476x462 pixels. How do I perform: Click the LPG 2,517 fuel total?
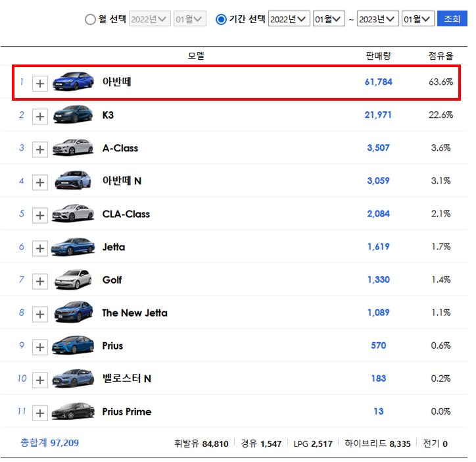pyautogui.click(x=313, y=444)
